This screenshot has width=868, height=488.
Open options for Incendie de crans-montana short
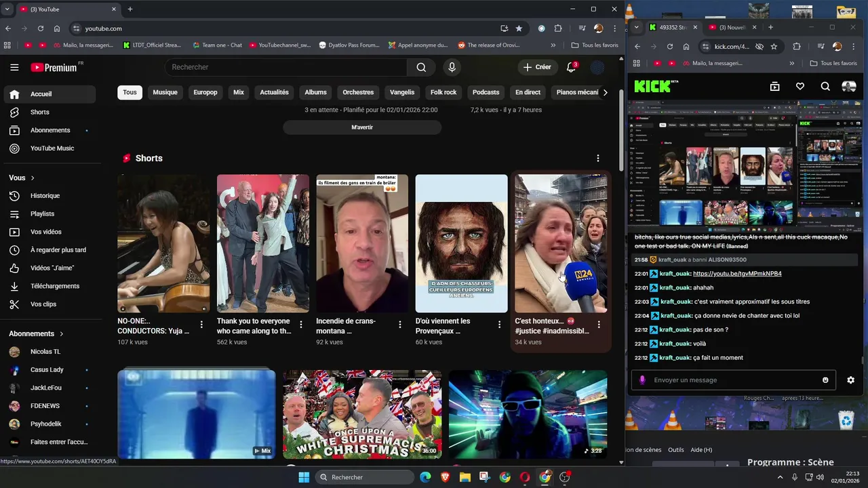coord(400,325)
